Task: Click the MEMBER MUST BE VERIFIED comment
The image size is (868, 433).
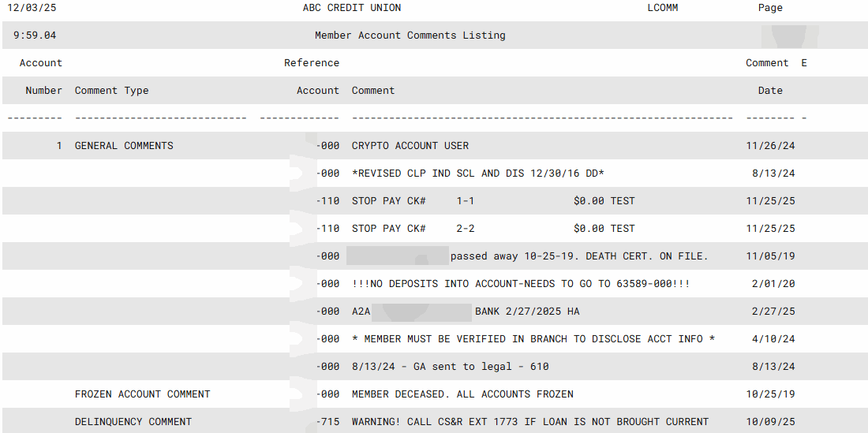Action: (533, 339)
